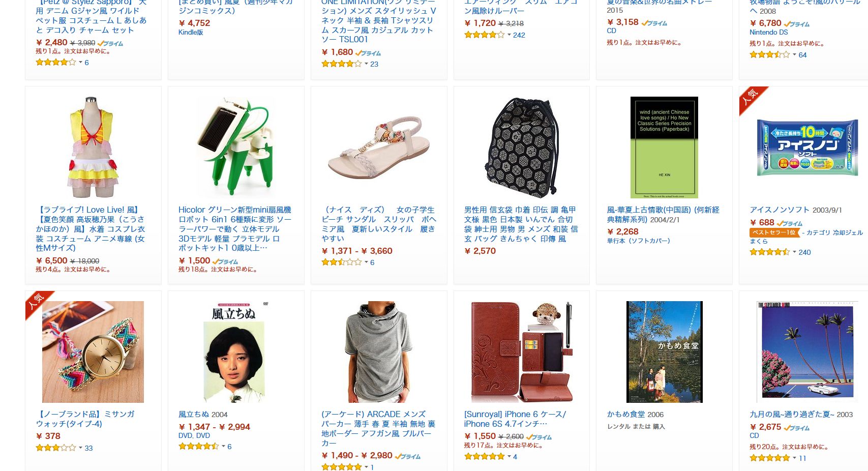Open the Hicolor solar robot title link

click(235, 228)
